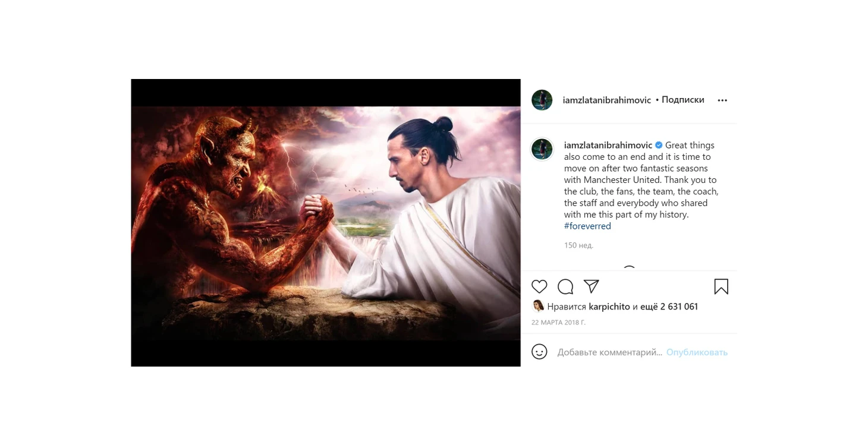Screen dimensions: 868x445
Task: View the ещё 2 631 061 likes list
Action: (669, 307)
